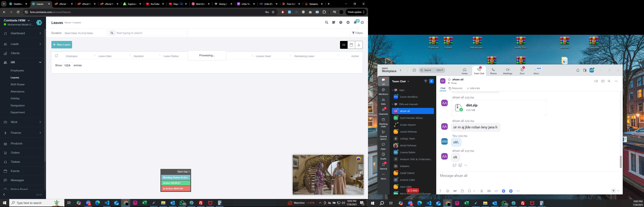This screenshot has height=207, width=644.
Task: Open the Team Chat dropdown header
Action: click(401, 81)
